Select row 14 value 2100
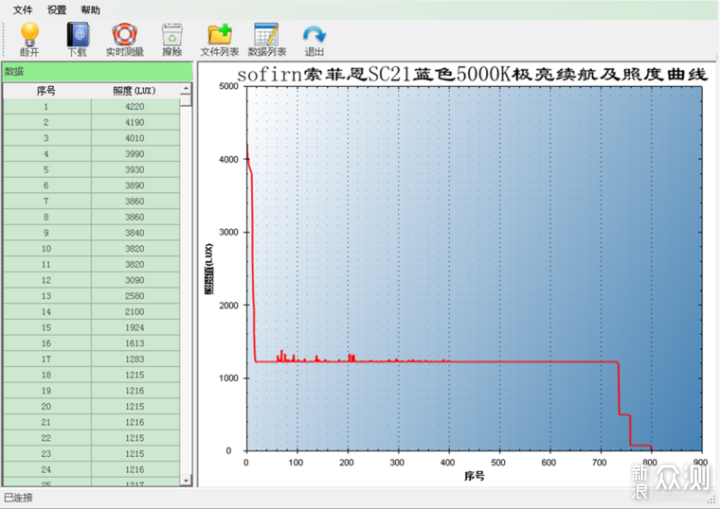The height and width of the screenshot is (509, 720). coord(135,312)
